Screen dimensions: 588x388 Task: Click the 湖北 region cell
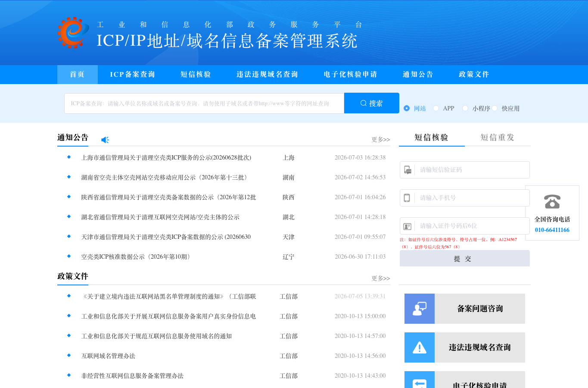click(x=289, y=217)
